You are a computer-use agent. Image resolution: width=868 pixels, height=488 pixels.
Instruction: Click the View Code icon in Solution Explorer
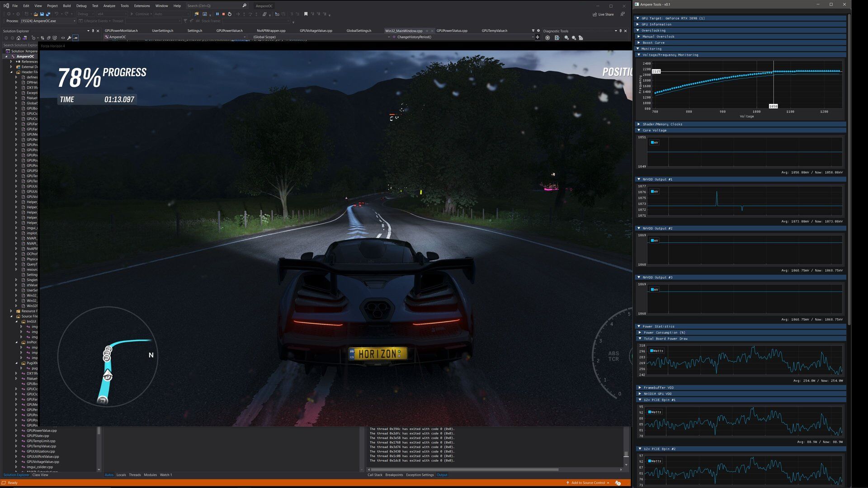click(63, 38)
